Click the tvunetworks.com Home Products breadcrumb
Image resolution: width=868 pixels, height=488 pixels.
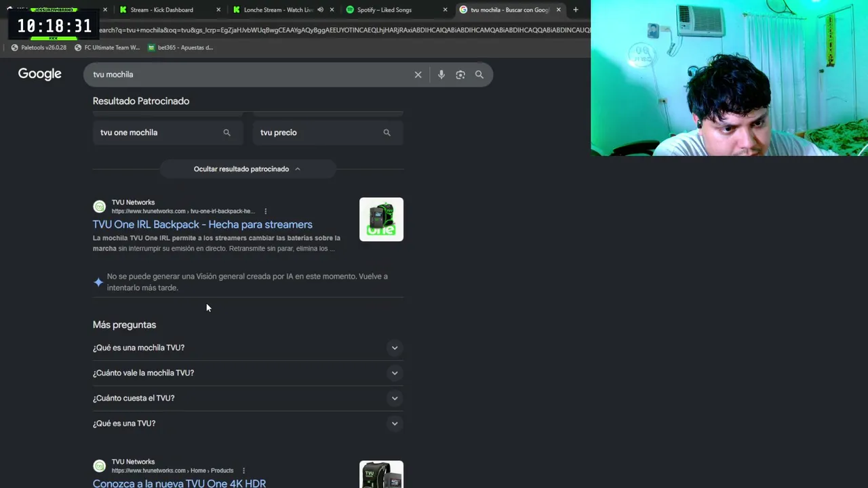[x=172, y=470]
